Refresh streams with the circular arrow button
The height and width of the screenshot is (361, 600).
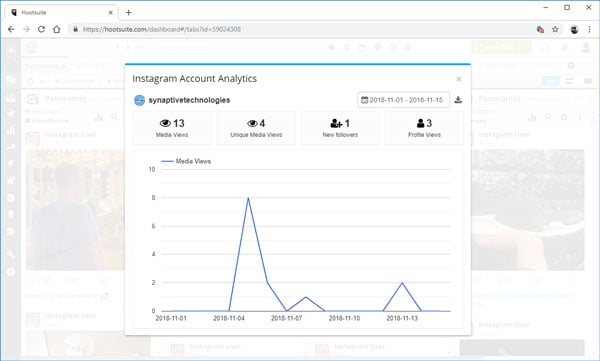[x=30, y=81]
